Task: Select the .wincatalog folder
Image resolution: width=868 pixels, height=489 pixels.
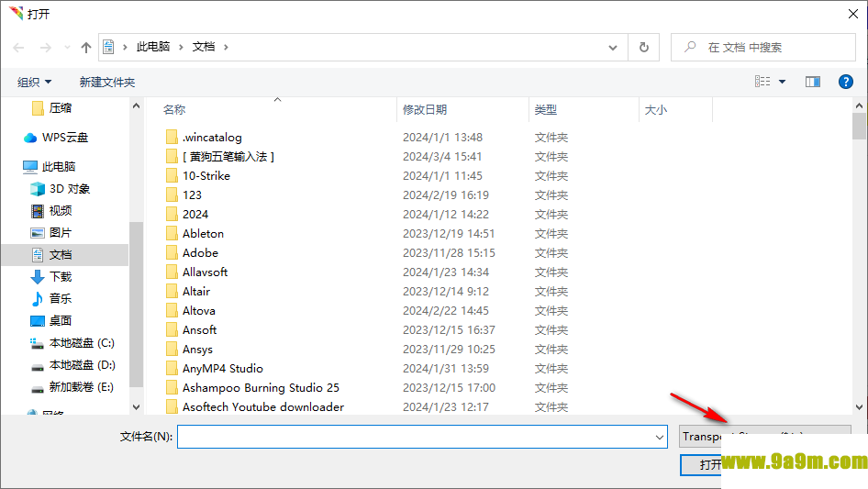Action: coord(212,138)
